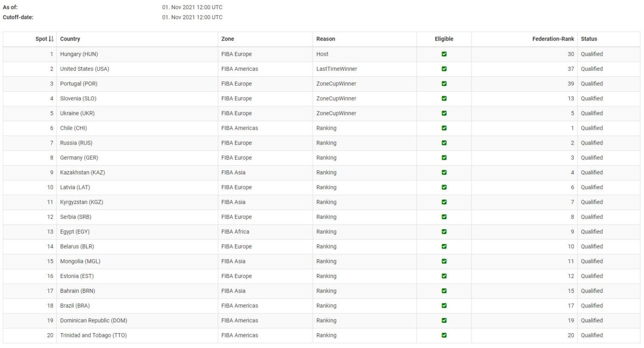Screen dimensions: 644x348
Task: Click the eligible checkmark for Kazakhstan
Action: tap(444, 173)
